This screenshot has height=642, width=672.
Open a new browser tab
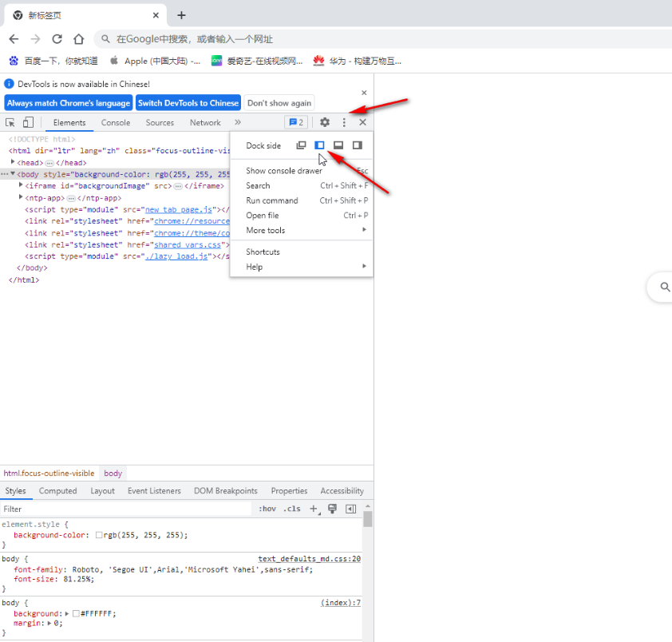tap(181, 15)
